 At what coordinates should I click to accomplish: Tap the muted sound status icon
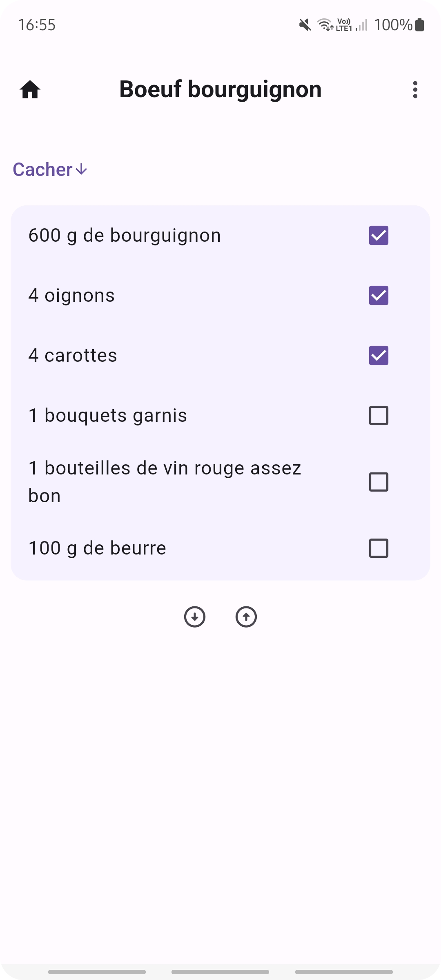(x=305, y=25)
